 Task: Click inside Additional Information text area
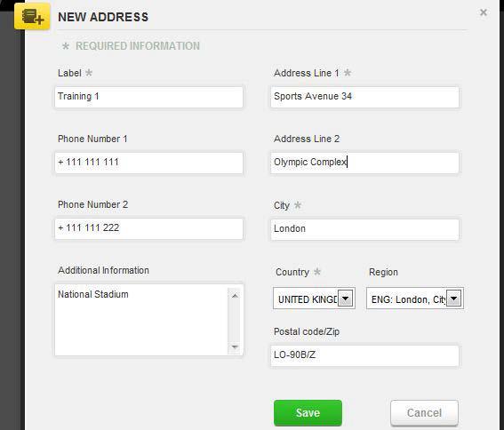click(141, 320)
